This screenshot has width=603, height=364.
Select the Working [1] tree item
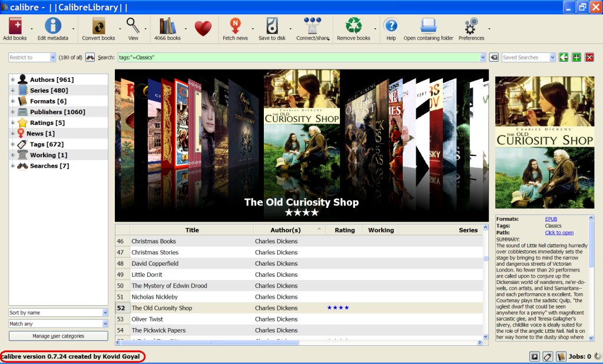coord(48,155)
